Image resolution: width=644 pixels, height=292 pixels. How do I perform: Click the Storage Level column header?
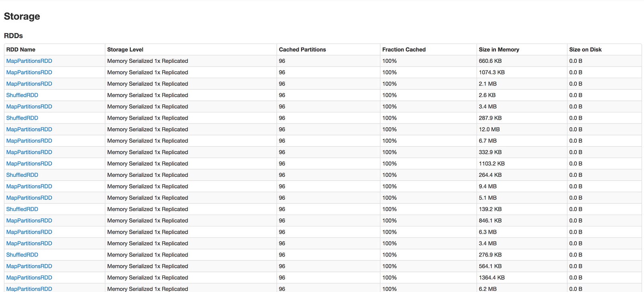(125, 50)
